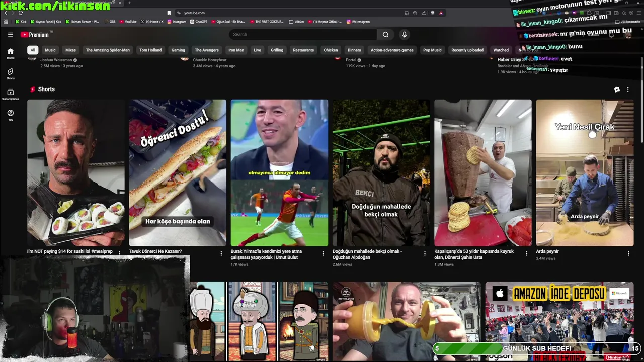Open options for the sushi mealprep short
This screenshot has width=644, height=362.
click(119, 253)
